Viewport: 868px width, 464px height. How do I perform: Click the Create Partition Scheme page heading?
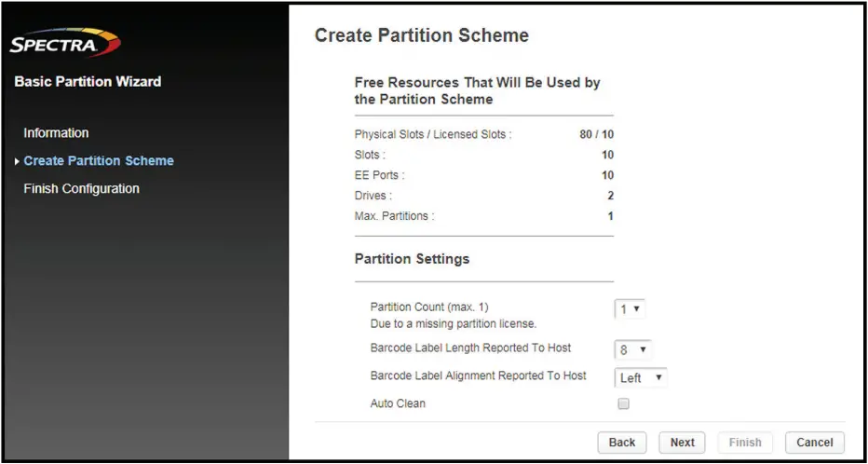tap(422, 36)
